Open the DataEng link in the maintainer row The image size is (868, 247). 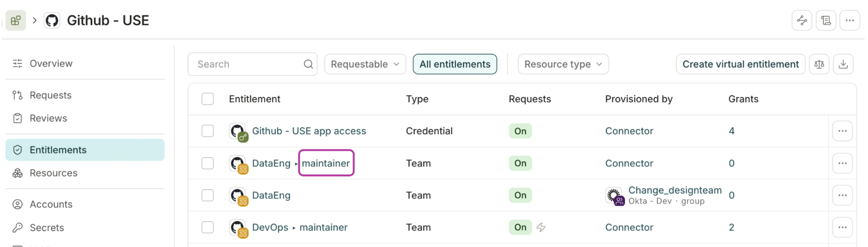coord(271,163)
